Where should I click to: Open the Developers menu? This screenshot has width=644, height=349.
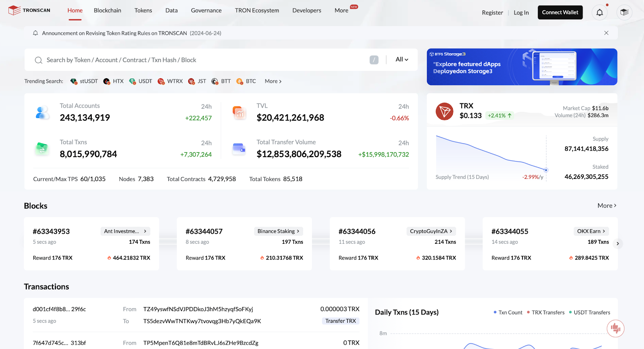307,10
